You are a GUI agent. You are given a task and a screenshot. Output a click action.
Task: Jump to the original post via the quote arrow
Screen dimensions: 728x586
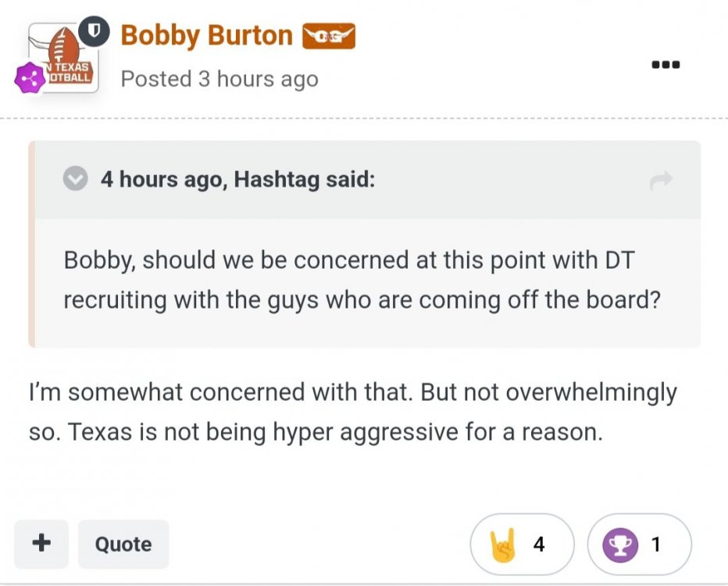tap(661, 181)
